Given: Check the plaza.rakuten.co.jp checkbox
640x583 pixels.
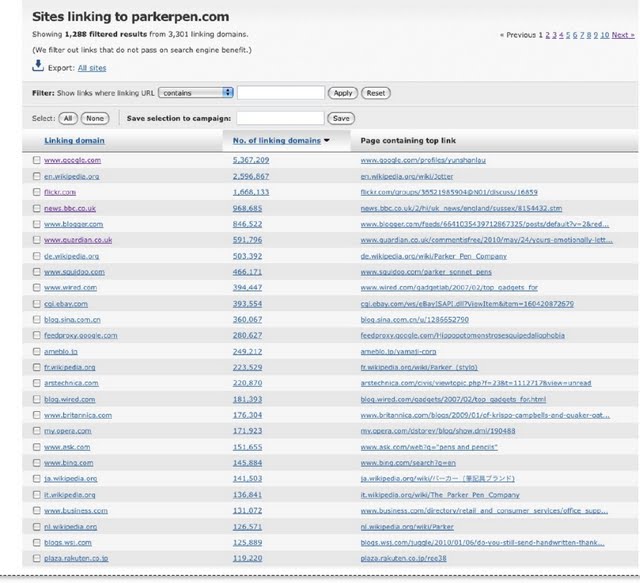Looking at the screenshot, I should point(37,558).
